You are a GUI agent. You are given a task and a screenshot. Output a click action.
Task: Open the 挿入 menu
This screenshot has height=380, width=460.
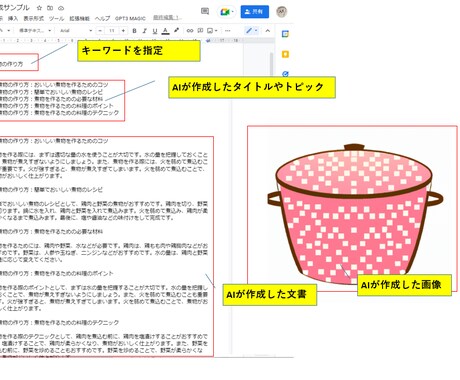[13, 19]
